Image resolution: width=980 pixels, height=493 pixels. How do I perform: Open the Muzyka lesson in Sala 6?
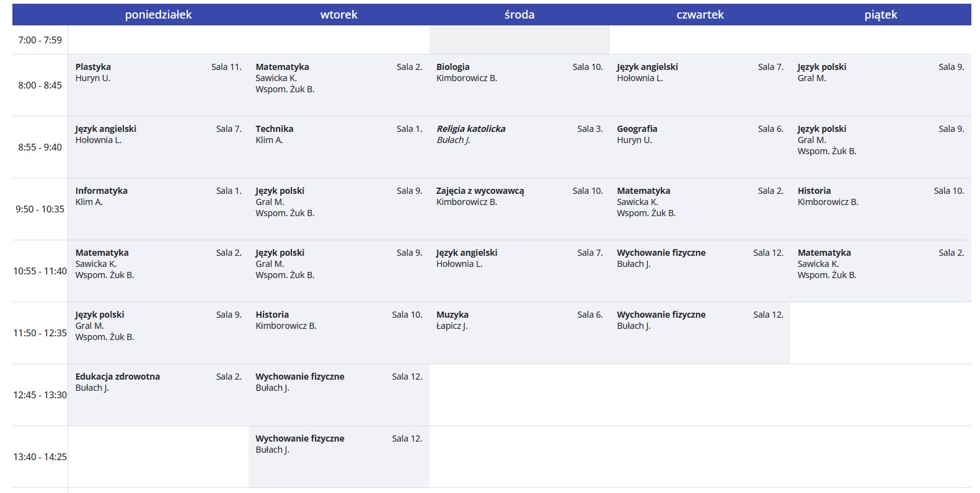452,315
